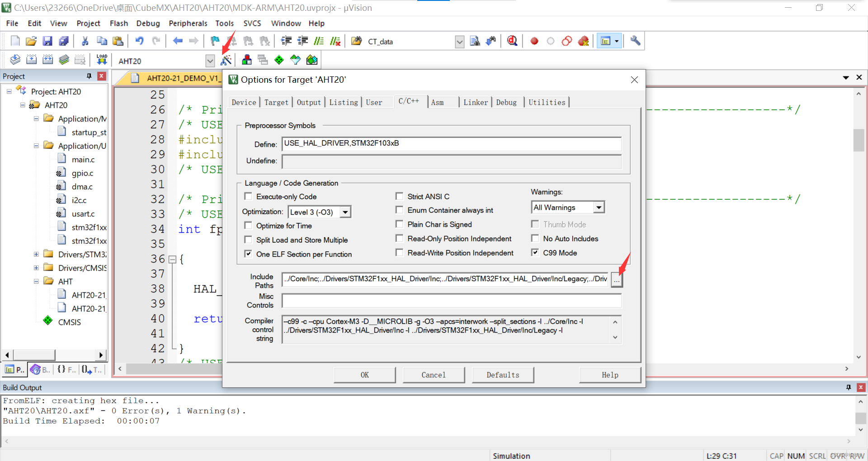This screenshot has height=461, width=868.
Task: Click the Save All icon
Action: point(64,41)
